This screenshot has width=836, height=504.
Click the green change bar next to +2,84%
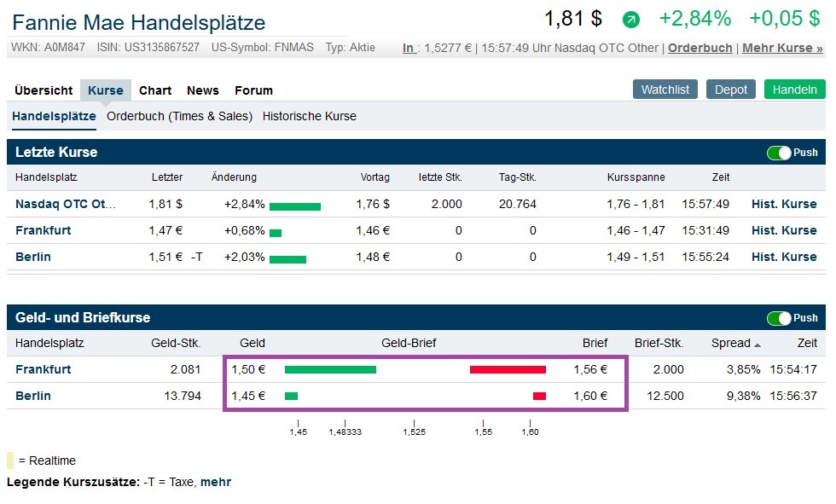click(x=298, y=204)
